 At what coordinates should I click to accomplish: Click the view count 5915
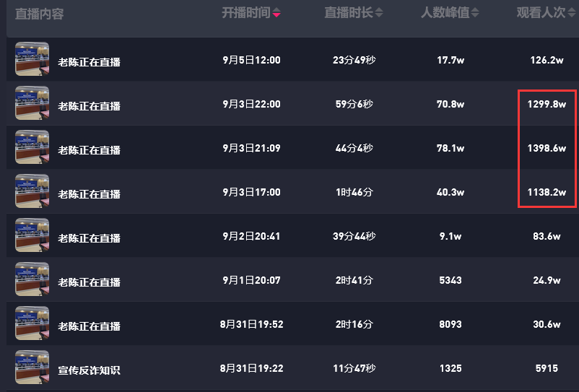pyautogui.click(x=547, y=368)
